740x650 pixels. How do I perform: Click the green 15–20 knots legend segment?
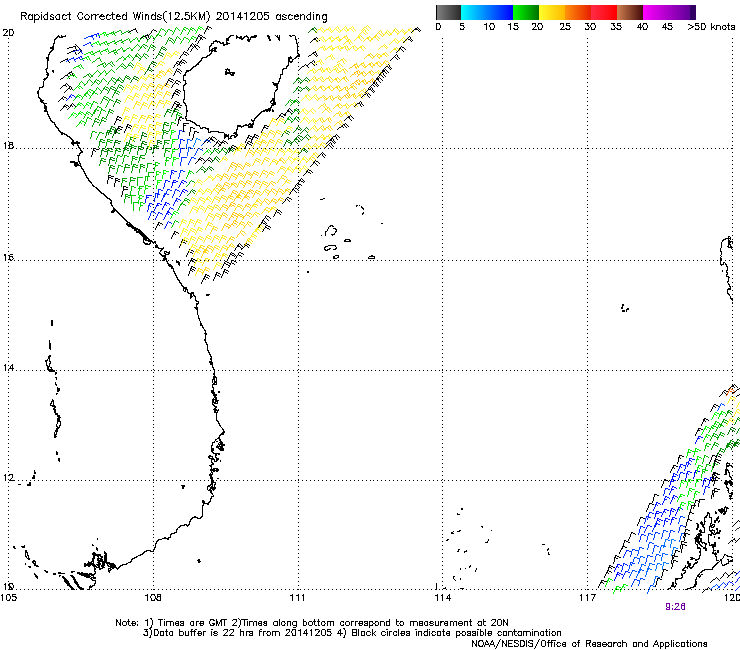[x=526, y=12]
